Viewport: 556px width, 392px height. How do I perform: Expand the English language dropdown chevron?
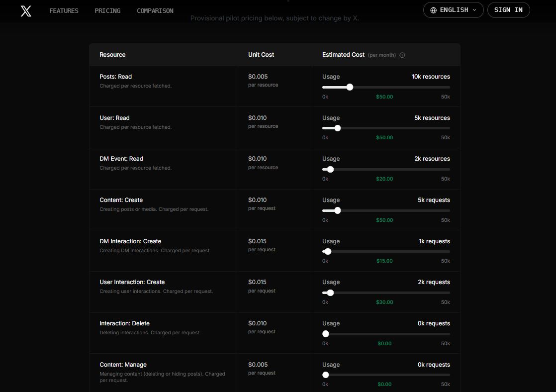474,10
